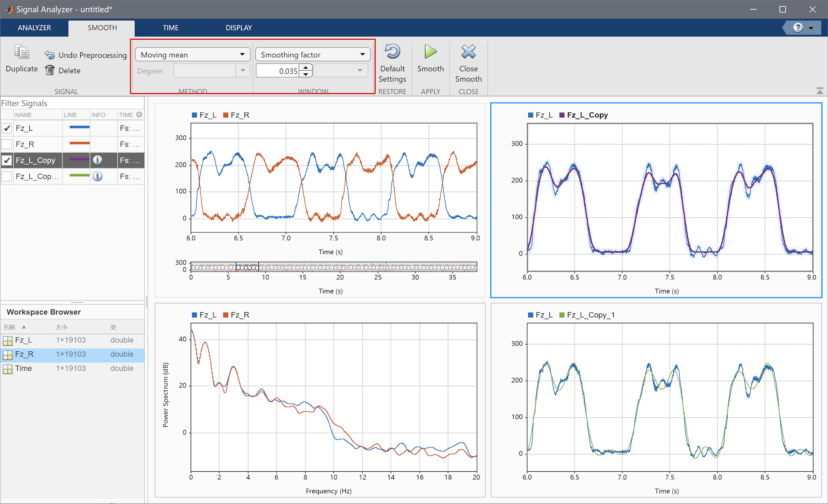Enable the Fz_R signal checkbox
The width and height of the screenshot is (828, 504).
click(x=7, y=144)
